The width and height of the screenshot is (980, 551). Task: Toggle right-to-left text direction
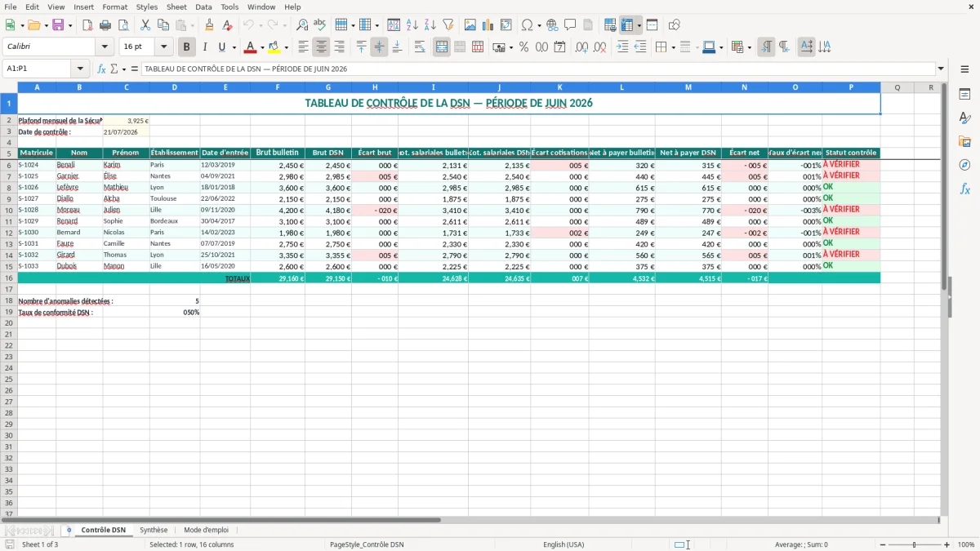pos(784,47)
